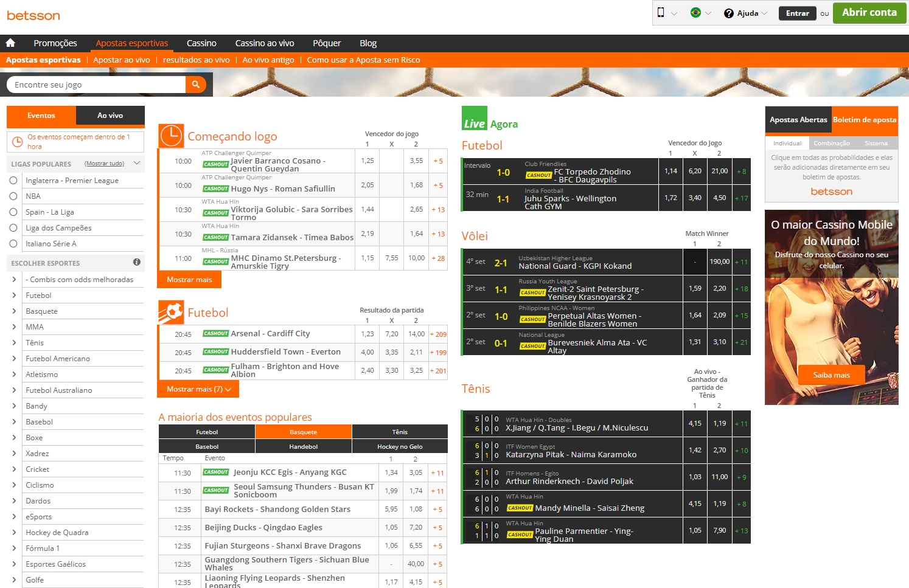Select the Boletim de aposta tab
This screenshot has width=909, height=588.
pos(865,120)
